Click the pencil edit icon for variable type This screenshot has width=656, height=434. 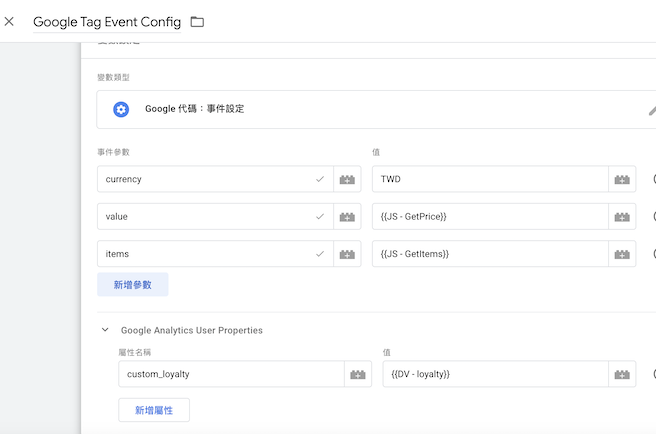[x=652, y=110]
